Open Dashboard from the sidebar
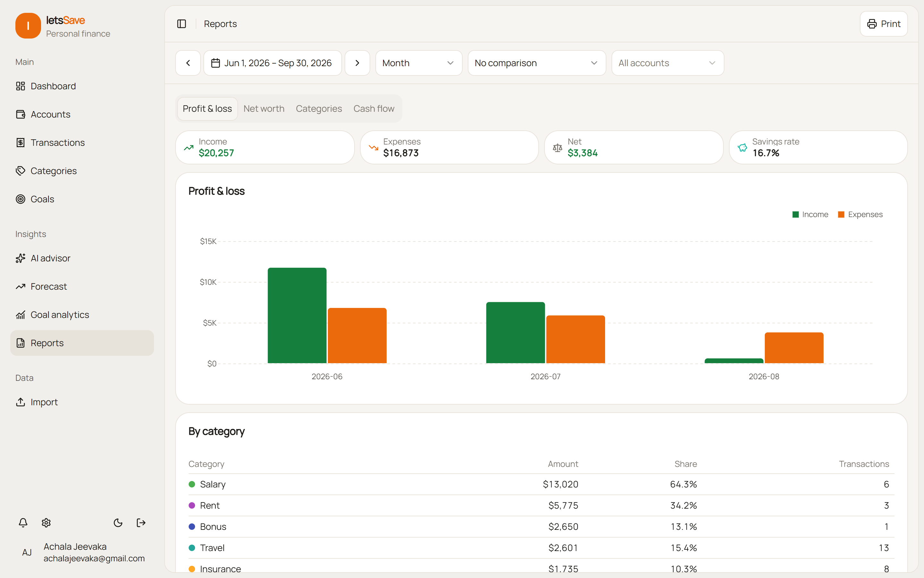The image size is (924, 578). (x=82, y=86)
